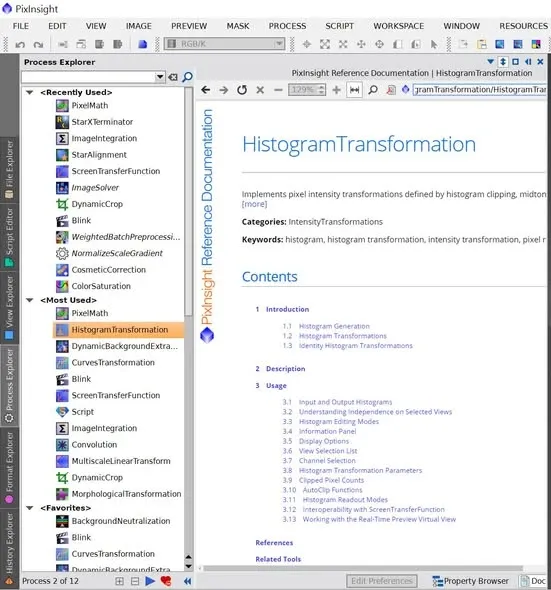This screenshot has width=551, height=590.
Task: Clear the Process Explorer filter field
Action: (173, 77)
